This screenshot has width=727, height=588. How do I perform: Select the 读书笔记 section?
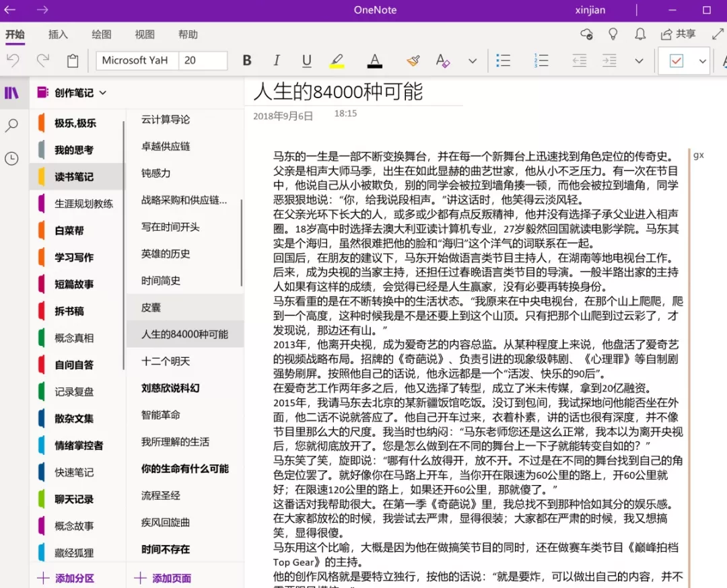[77, 176]
